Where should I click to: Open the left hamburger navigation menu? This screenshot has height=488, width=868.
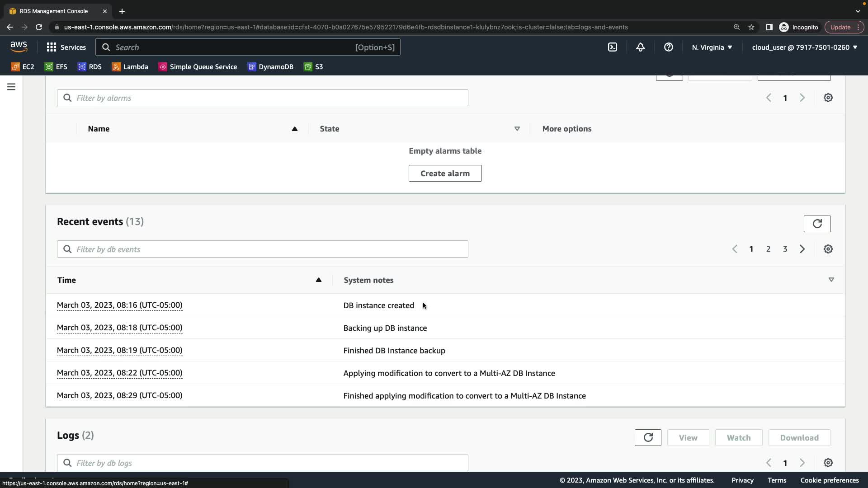[11, 87]
